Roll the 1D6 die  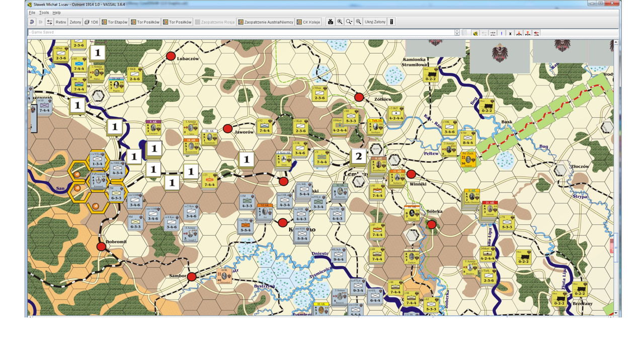91,22
